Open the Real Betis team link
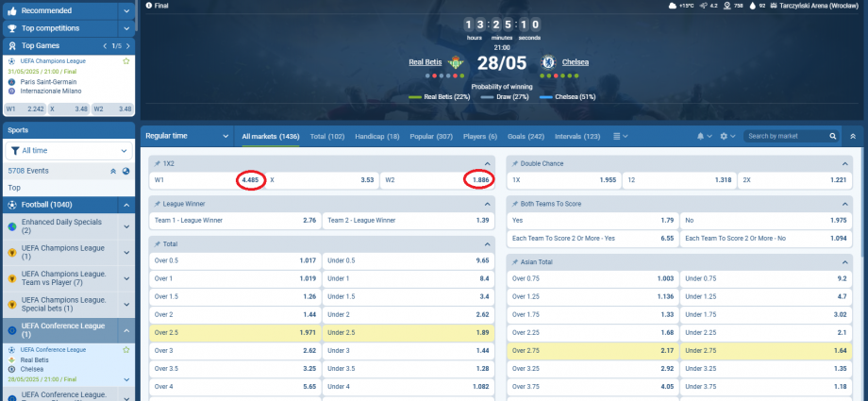Image resolution: width=868 pixels, height=401 pixels. coord(426,62)
